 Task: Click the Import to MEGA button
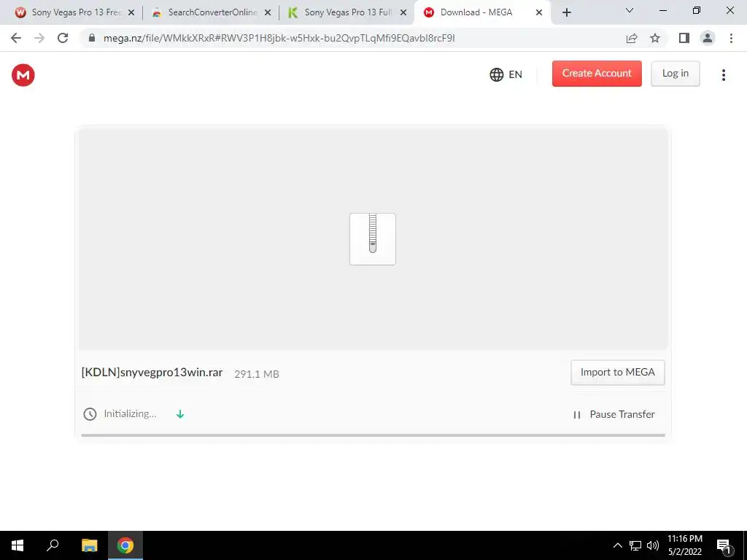pos(617,373)
